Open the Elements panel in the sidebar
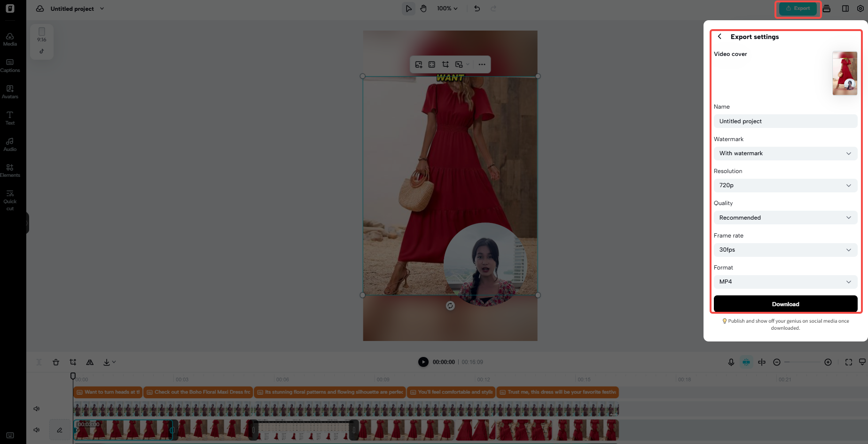Screen dimensions: 868x444 (x=10, y=171)
